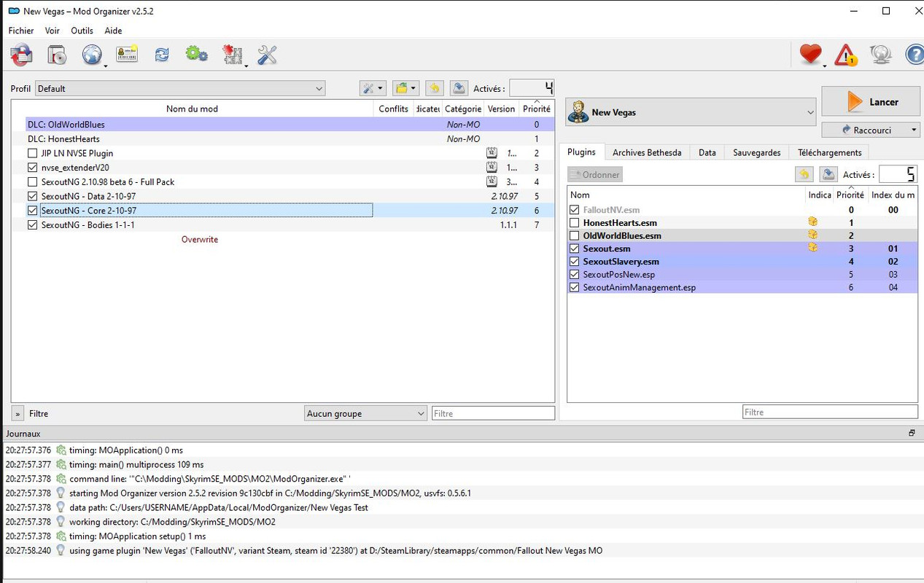Click plugins list restore backup icon
Viewport: 924px width, 583px height.
tap(804, 174)
